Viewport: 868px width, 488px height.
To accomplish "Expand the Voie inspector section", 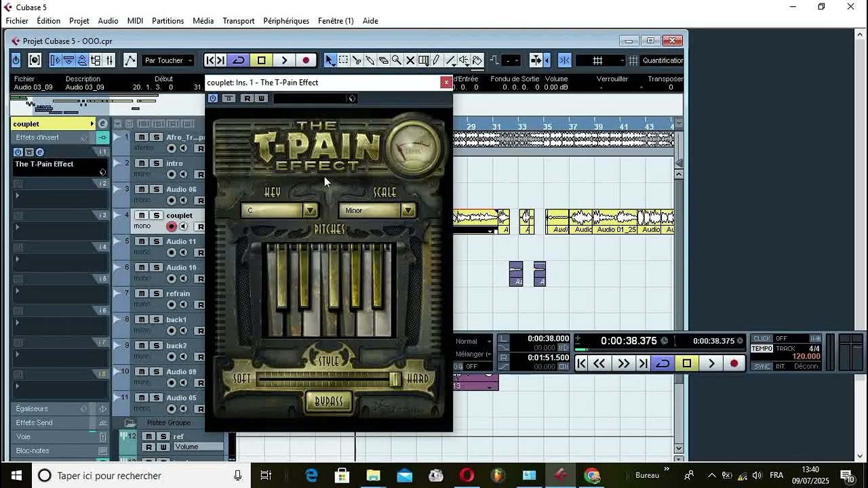I will coord(60,437).
